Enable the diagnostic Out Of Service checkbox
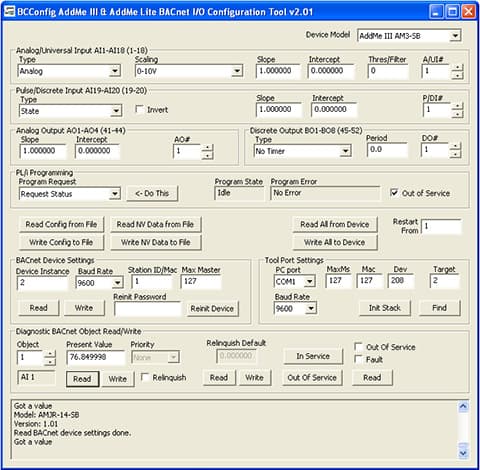 pos(358,347)
